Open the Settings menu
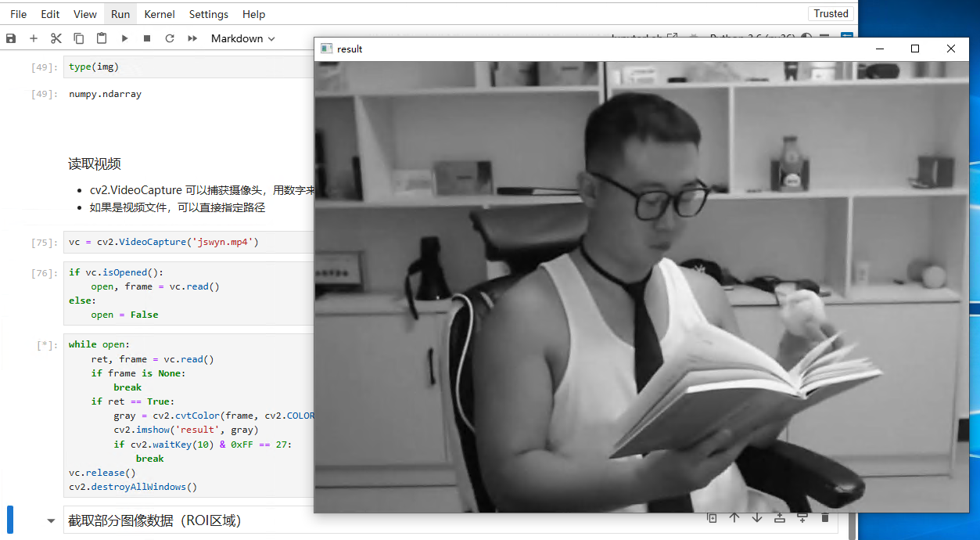Viewport: 980px width, 540px height. pyautogui.click(x=209, y=14)
